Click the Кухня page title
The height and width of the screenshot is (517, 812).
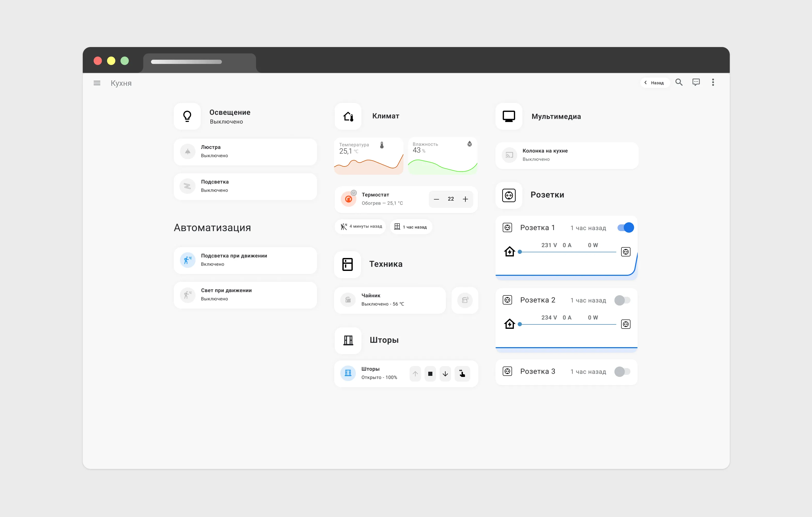[121, 83]
